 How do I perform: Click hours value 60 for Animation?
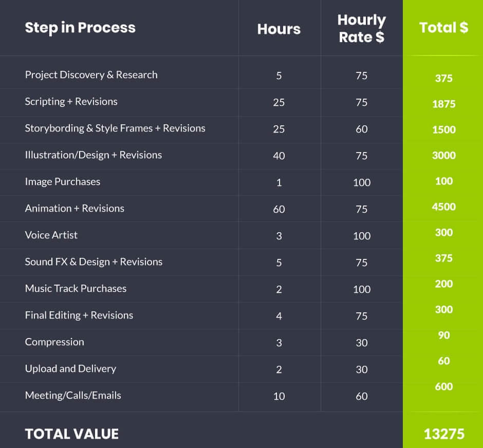(x=279, y=210)
